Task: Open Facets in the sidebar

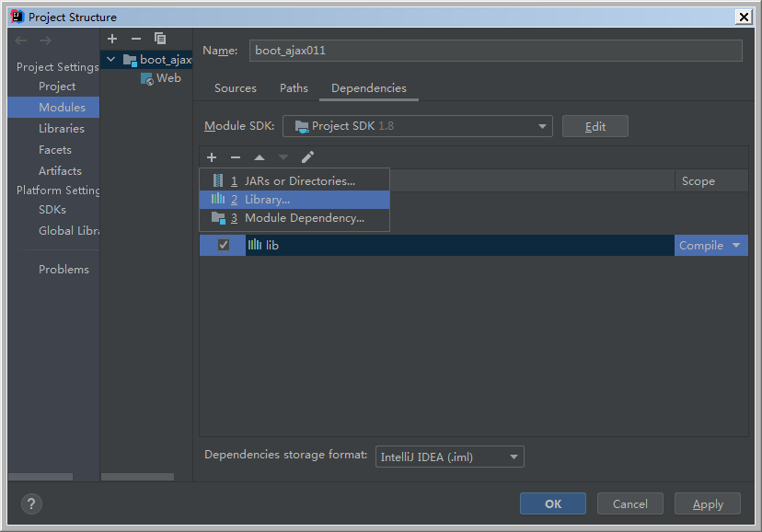Action: (55, 150)
